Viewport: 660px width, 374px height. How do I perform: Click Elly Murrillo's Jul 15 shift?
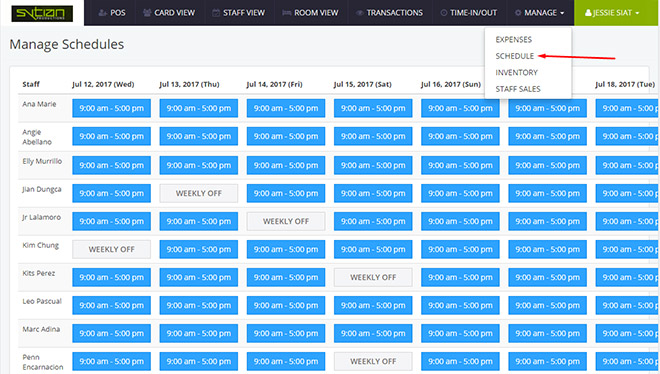pos(373,165)
